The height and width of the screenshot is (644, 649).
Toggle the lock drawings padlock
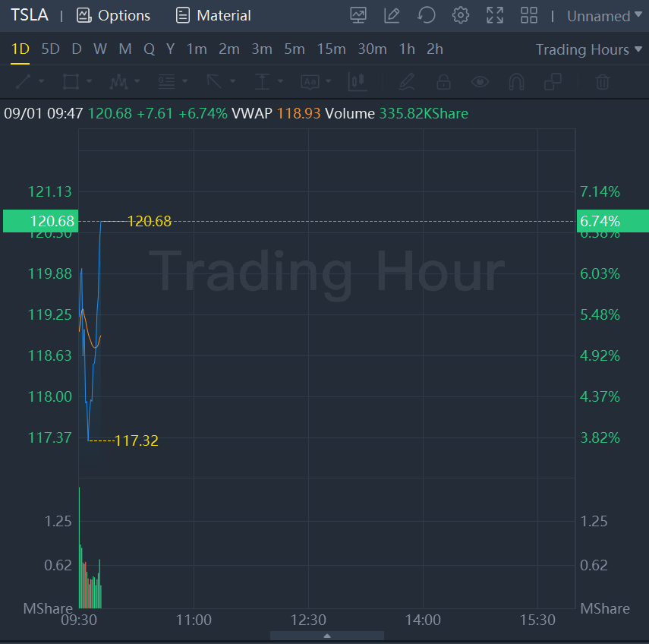443,81
